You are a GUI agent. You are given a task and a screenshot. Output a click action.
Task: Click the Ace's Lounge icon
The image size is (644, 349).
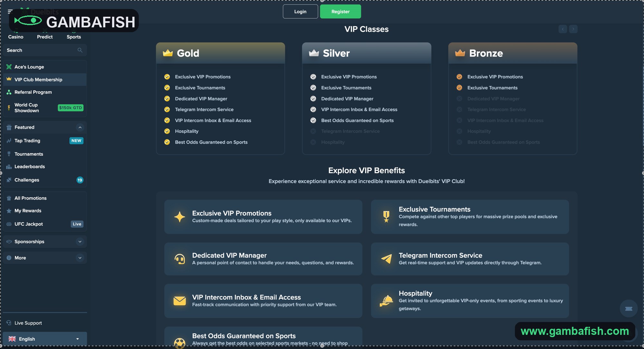tap(9, 67)
